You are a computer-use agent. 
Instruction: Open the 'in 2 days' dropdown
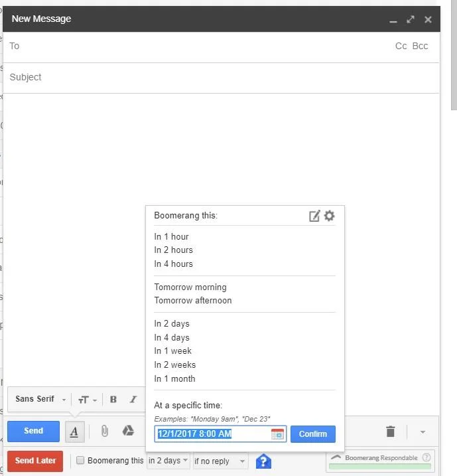point(168,461)
